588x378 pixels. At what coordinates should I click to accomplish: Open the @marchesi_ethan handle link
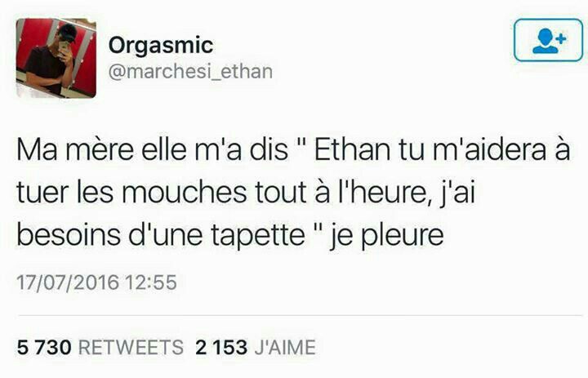click(190, 71)
